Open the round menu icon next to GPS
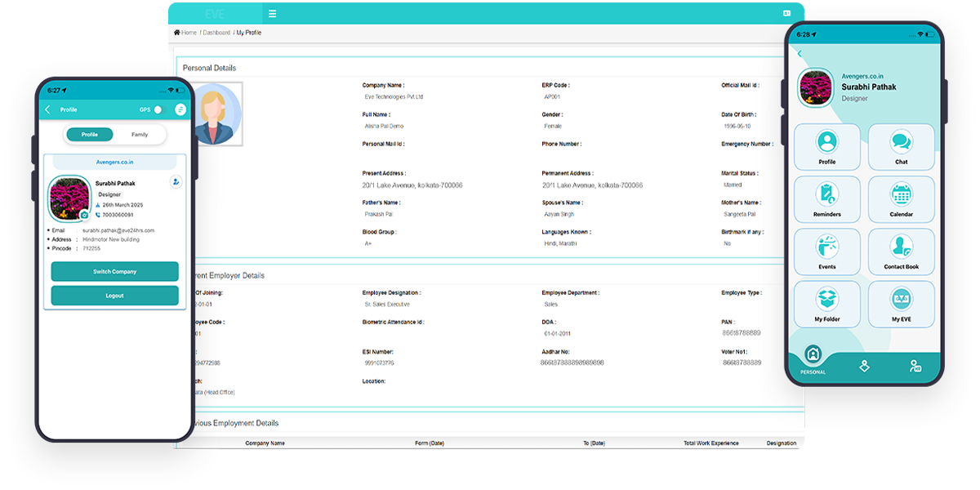This screenshot has width=980, height=490. (x=180, y=109)
